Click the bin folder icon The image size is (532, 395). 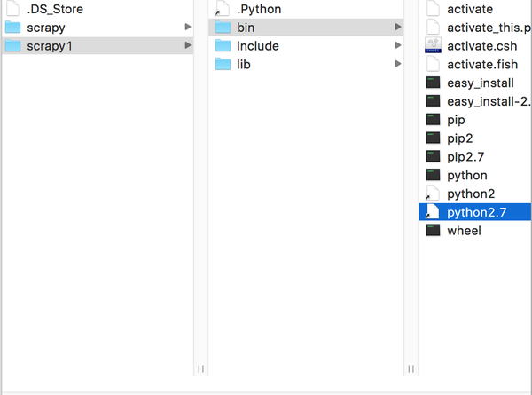[x=223, y=28]
